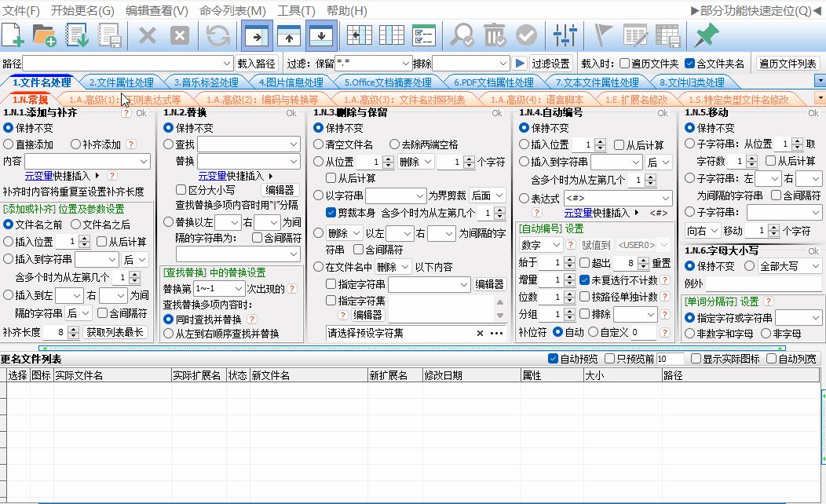Viewport: 826px width, 504px height.
Task: Enable the 显示实际图标 checkbox
Action: click(696, 359)
